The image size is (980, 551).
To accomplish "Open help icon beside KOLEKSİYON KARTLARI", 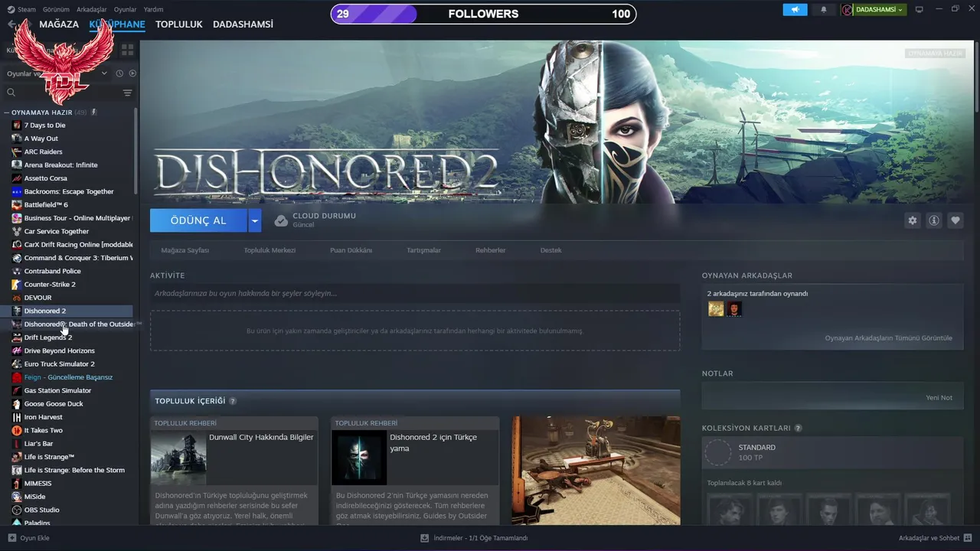I will [798, 428].
